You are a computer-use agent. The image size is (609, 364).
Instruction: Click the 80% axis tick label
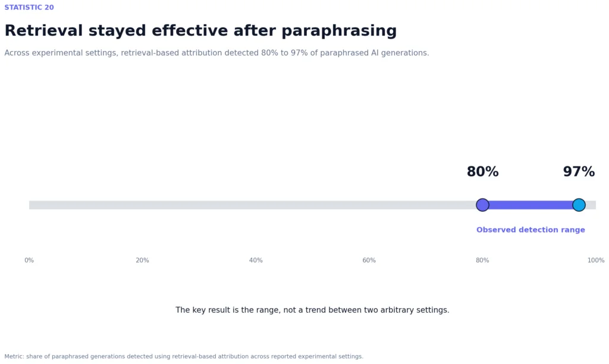coord(482,261)
